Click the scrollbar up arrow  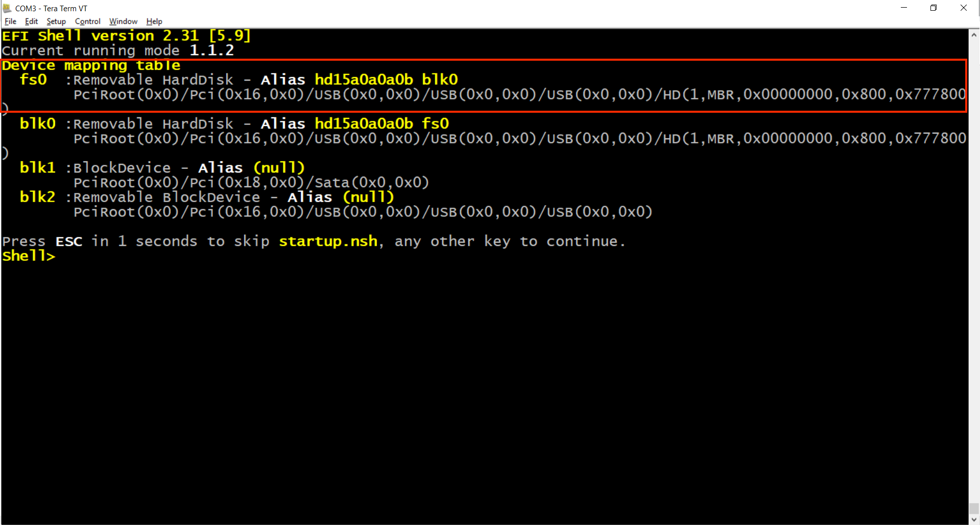pos(974,35)
